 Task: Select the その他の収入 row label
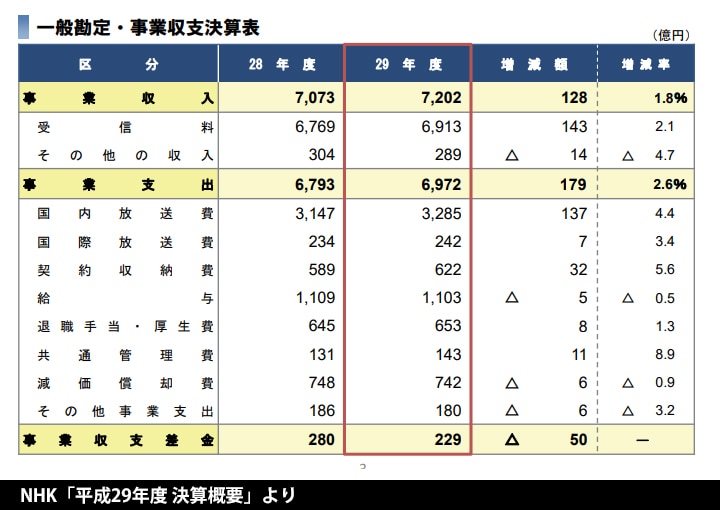tap(125, 156)
